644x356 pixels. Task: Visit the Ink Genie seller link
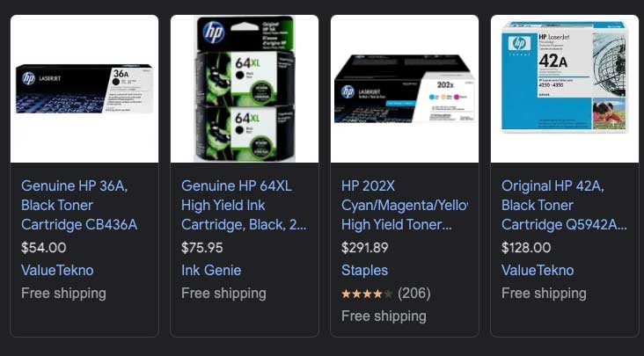tap(211, 270)
